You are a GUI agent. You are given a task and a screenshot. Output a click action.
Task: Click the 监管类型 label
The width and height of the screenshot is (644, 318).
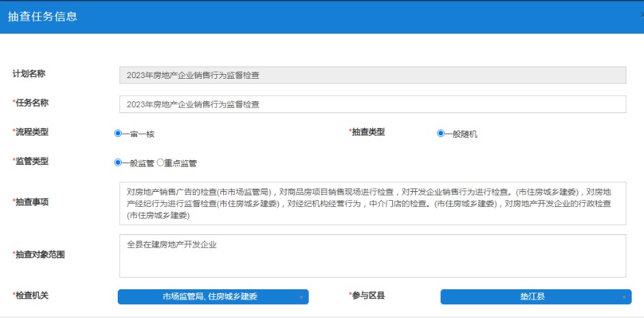pos(31,161)
